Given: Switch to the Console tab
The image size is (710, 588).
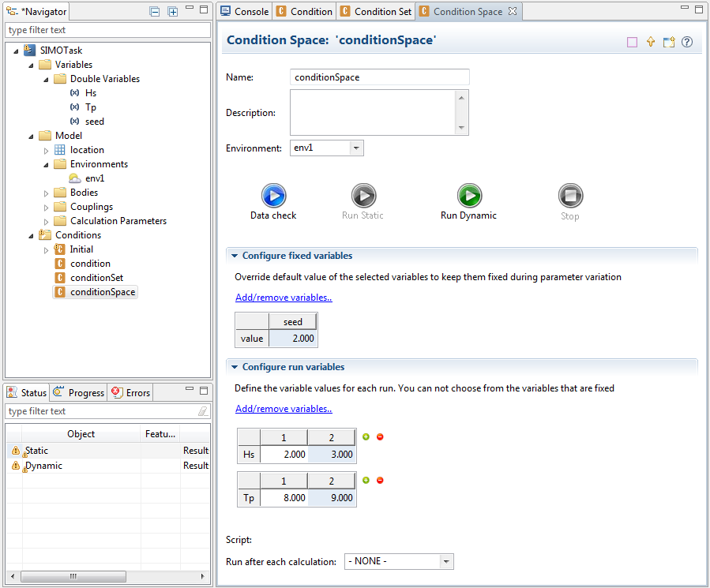Looking at the screenshot, I should [245, 12].
